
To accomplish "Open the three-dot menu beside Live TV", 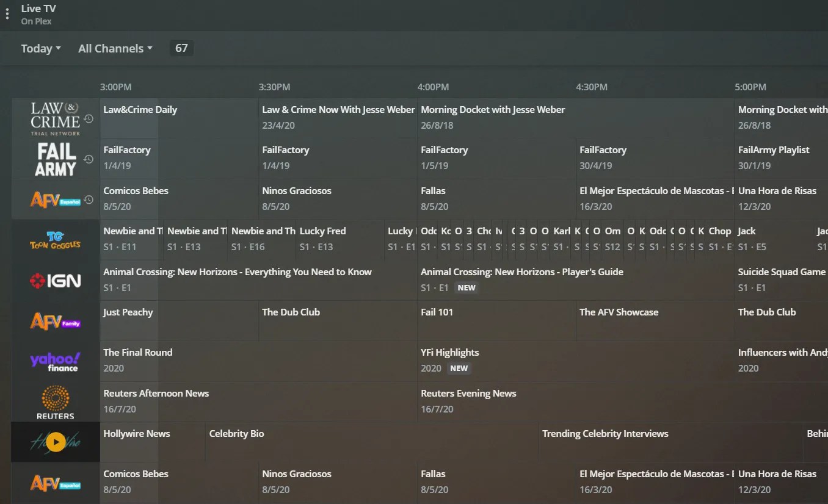I will point(7,14).
